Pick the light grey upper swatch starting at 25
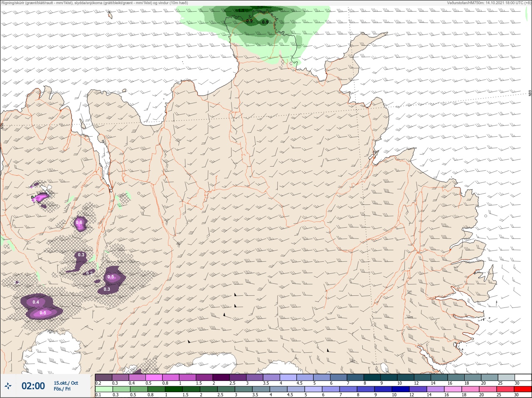 tap(506, 377)
